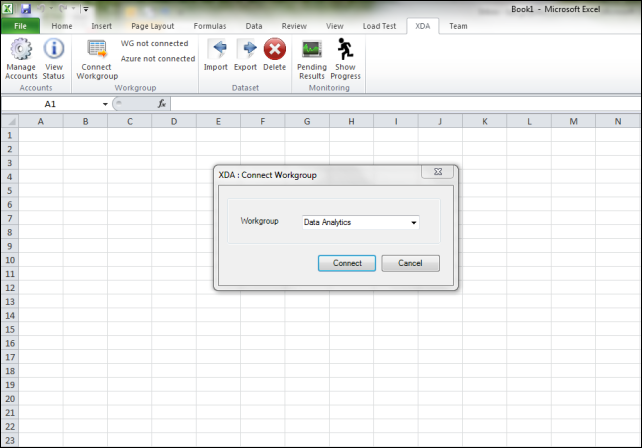
Task: Close the Connect Workgroup dialog
Action: point(438,172)
